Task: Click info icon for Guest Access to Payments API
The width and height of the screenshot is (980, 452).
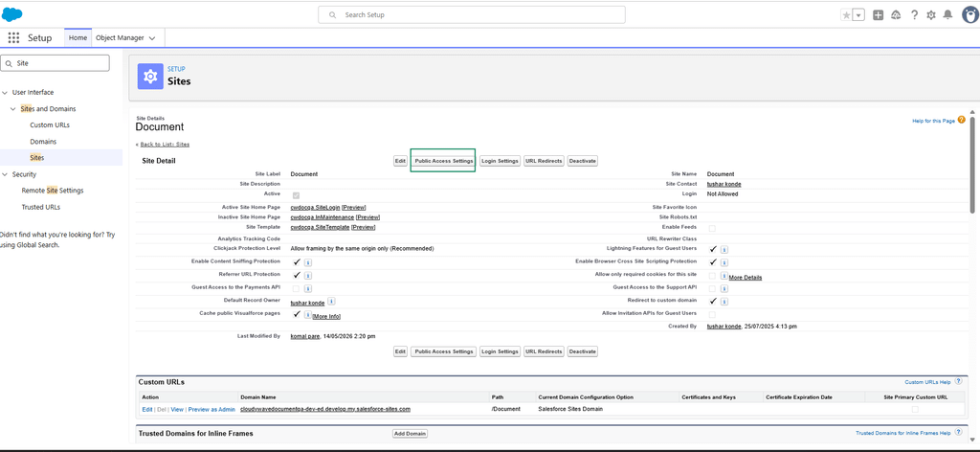Action: (x=309, y=288)
